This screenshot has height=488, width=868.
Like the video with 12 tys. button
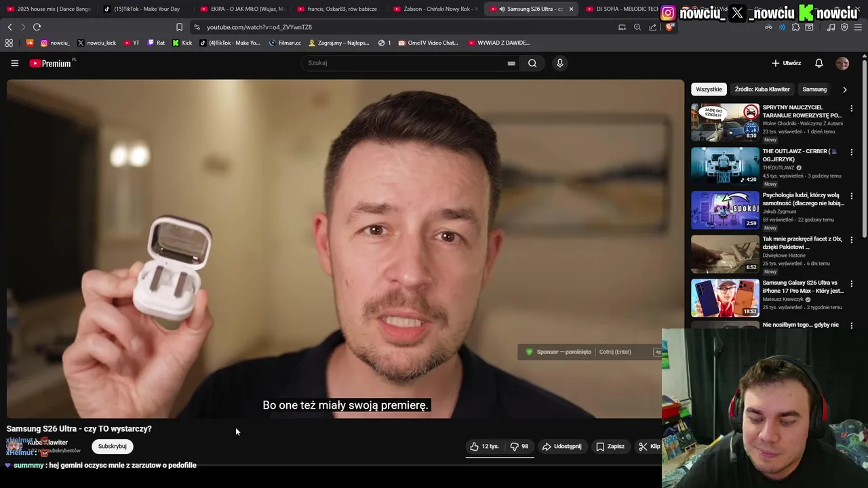click(484, 447)
